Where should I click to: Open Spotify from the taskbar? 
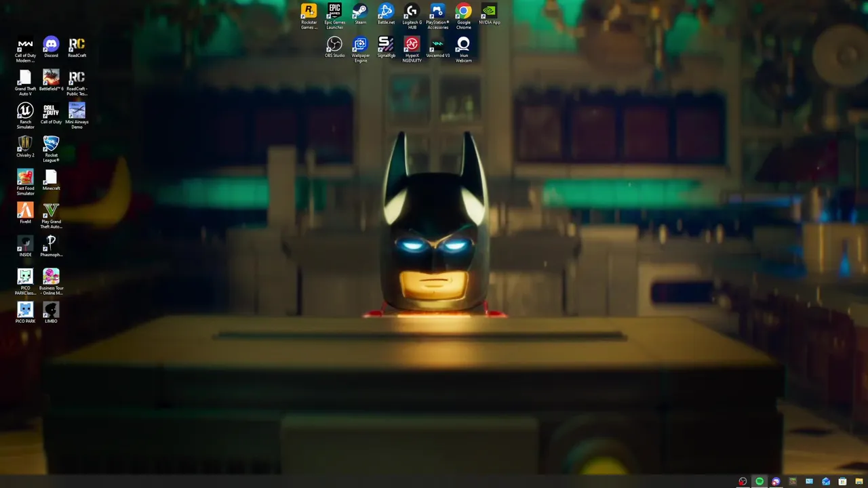[x=759, y=481]
